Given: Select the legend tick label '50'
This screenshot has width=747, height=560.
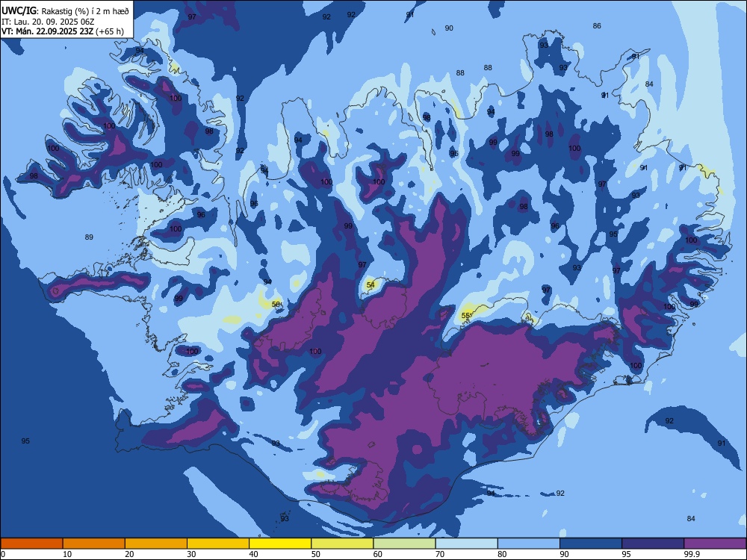Looking at the screenshot, I should point(315,554).
